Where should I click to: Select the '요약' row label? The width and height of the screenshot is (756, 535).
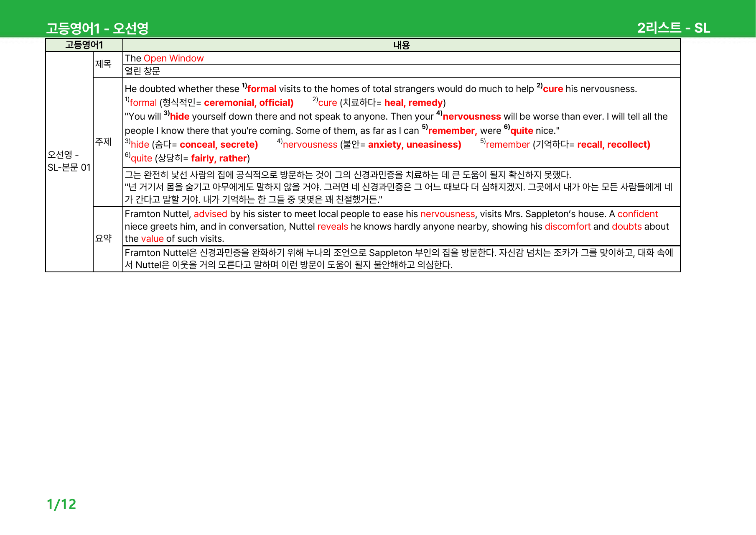103,239
